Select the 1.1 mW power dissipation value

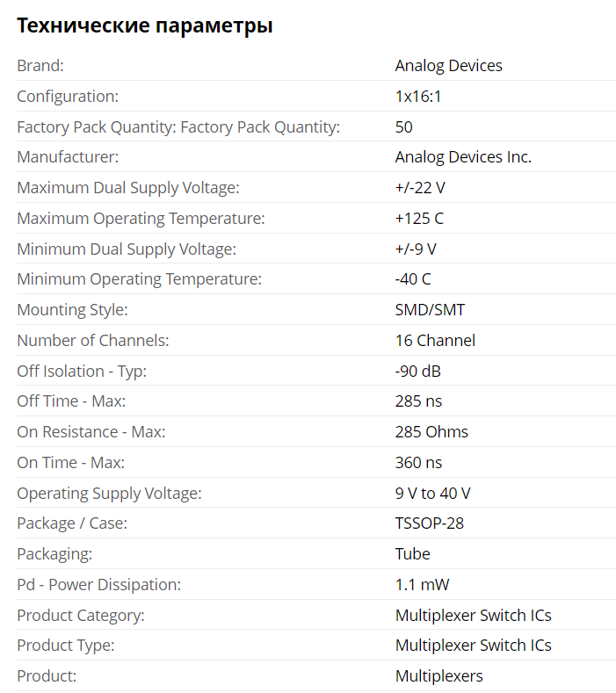pyautogui.click(x=422, y=585)
